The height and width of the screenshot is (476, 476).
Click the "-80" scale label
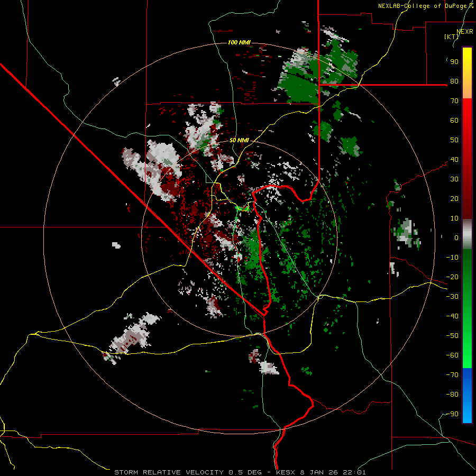coord(452,395)
